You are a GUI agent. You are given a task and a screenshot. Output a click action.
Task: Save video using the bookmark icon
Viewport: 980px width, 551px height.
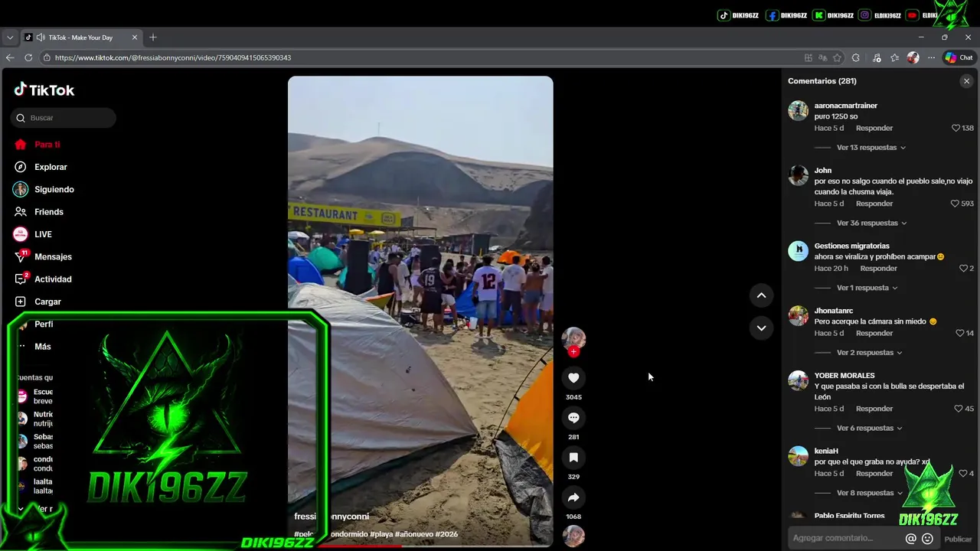(x=573, y=458)
